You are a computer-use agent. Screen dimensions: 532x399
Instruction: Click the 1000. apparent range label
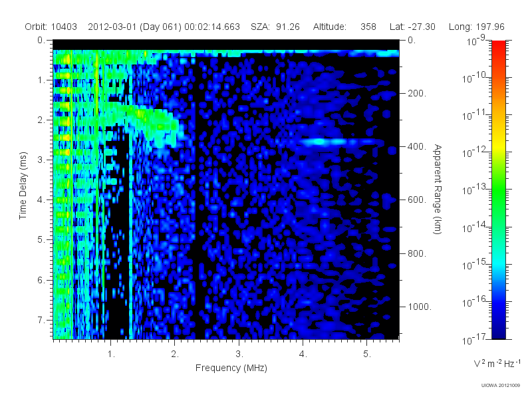tap(420, 307)
